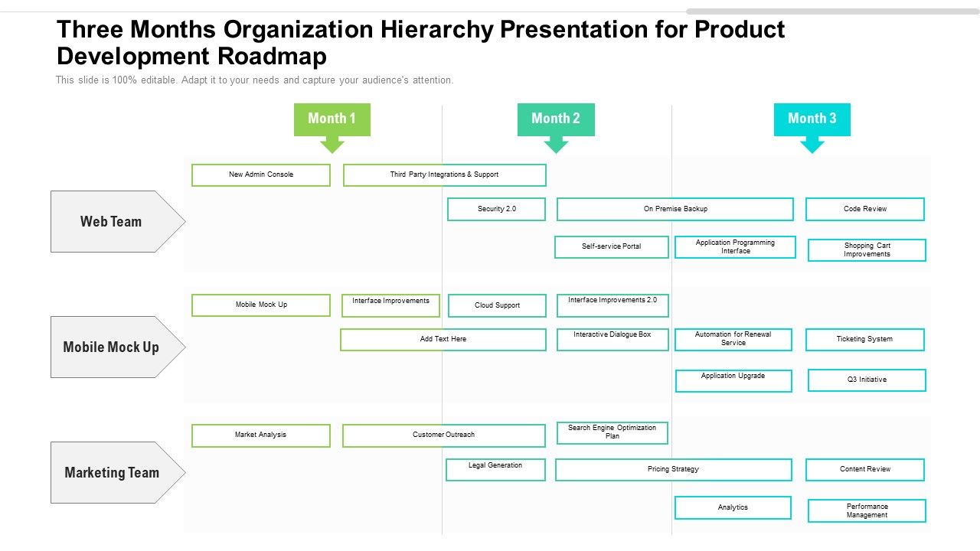Click the Add Text Here placeholder
This screenshot has width=980, height=551.
coord(443,340)
